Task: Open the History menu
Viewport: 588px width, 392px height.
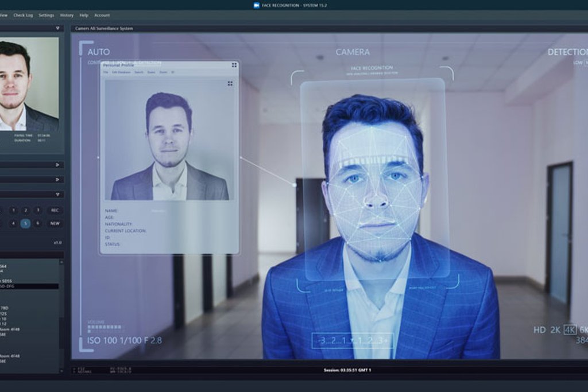Action: click(x=67, y=15)
